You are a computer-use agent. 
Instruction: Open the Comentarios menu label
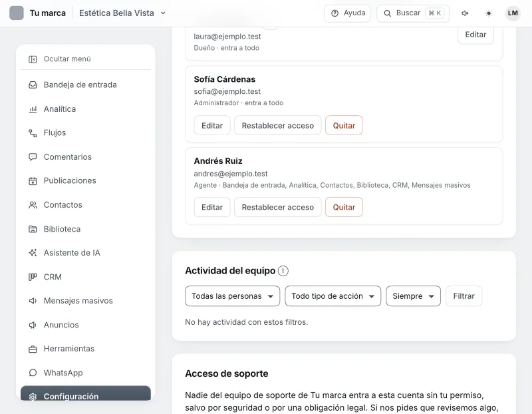pos(68,157)
